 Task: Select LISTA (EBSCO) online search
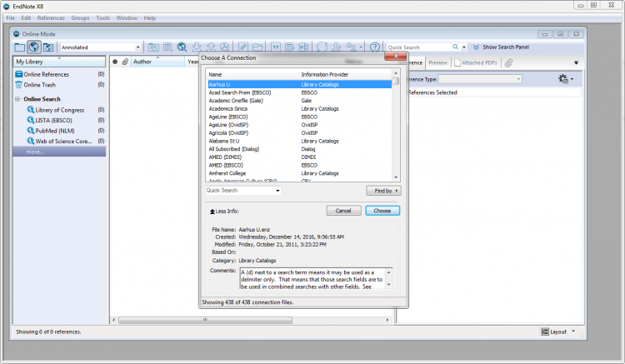53,120
